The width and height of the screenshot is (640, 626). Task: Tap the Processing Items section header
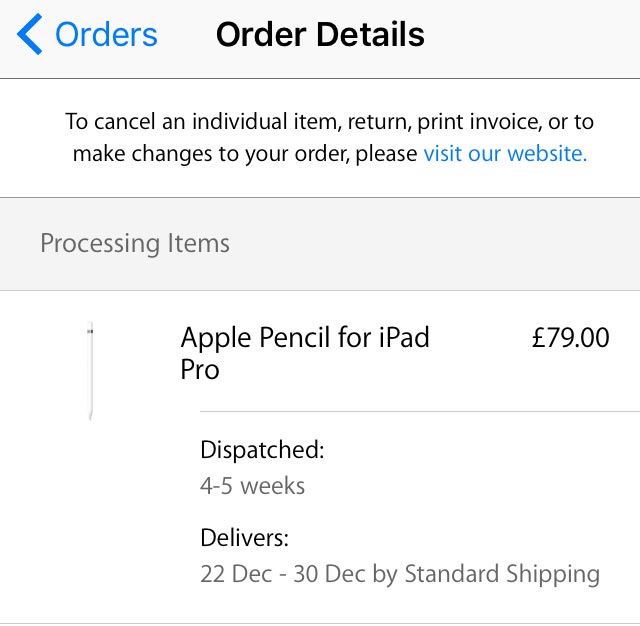[135, 243]
